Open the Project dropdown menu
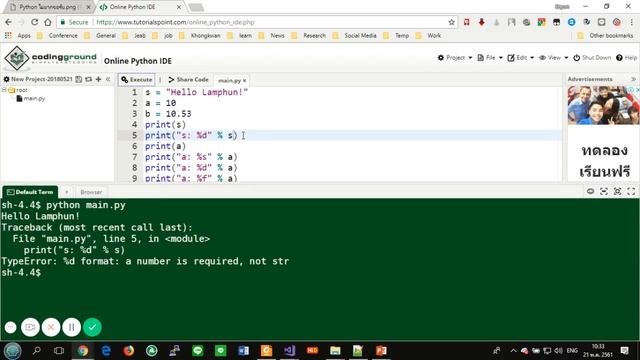The image size is (640, 360). 455,58
